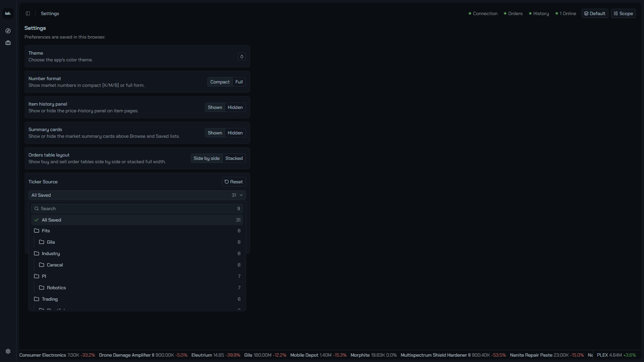
Task: Open the Default profile dropdown
Action: pos(595,13)
